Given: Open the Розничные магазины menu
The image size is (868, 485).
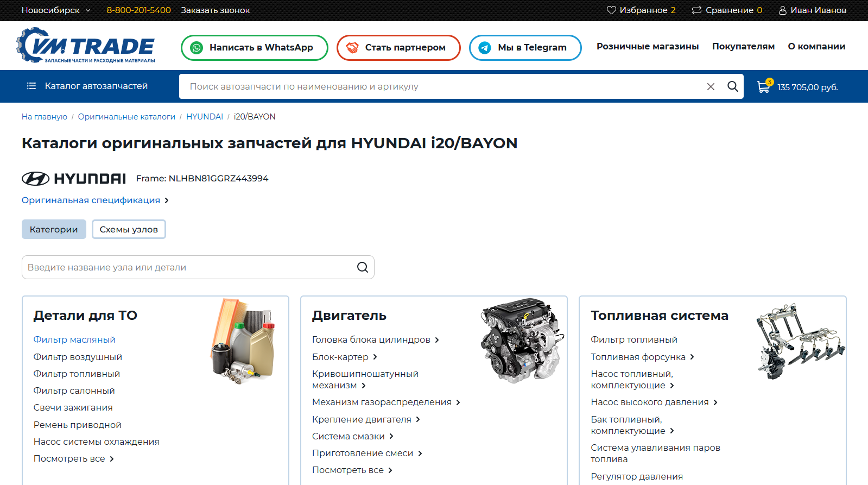Looking at the screenshot, I should (x=648, y=47).
